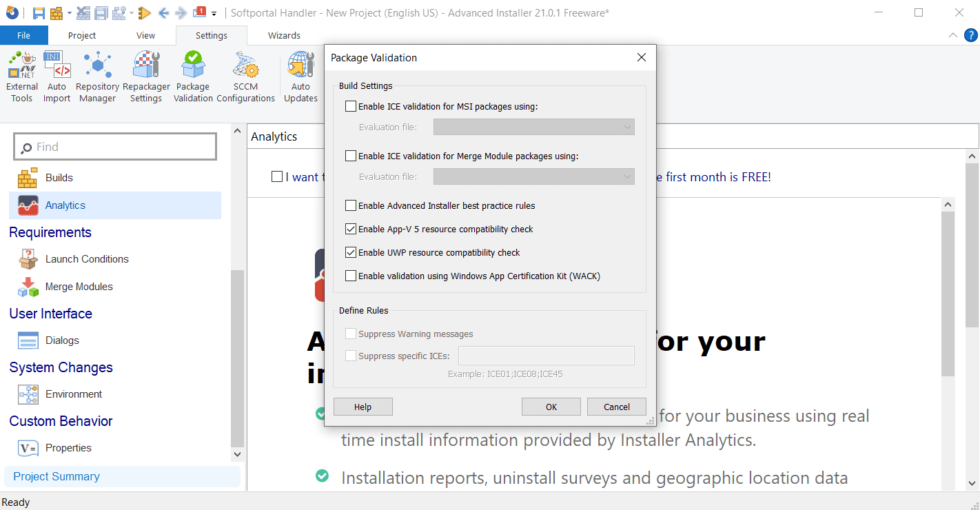Click the Run project play-arrow icon

(144, 13)
